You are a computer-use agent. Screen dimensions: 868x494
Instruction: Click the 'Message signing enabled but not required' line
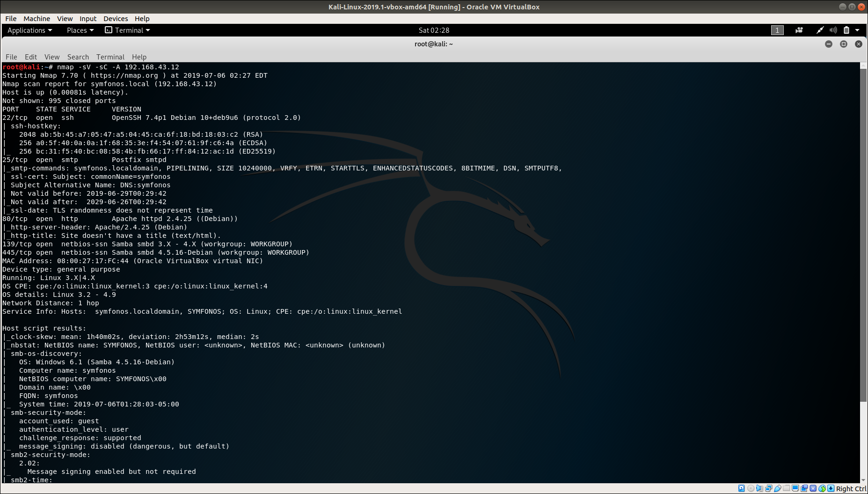[111, 472]
